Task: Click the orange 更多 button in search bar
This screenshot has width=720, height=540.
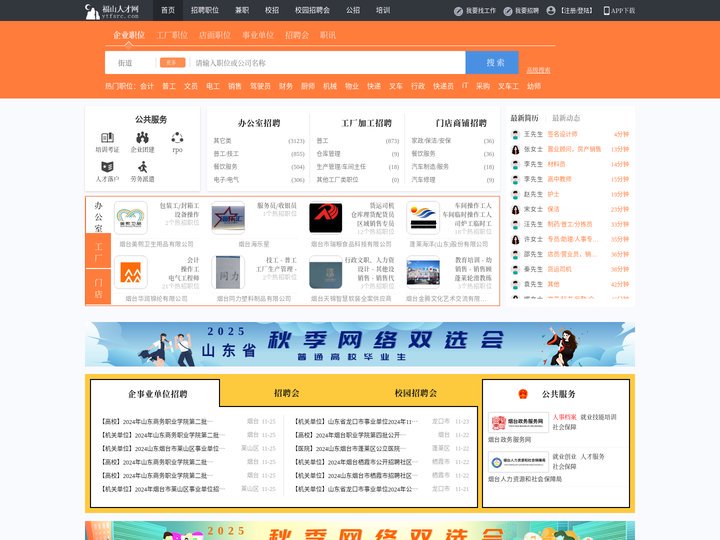Action: (x=172, y=62)
